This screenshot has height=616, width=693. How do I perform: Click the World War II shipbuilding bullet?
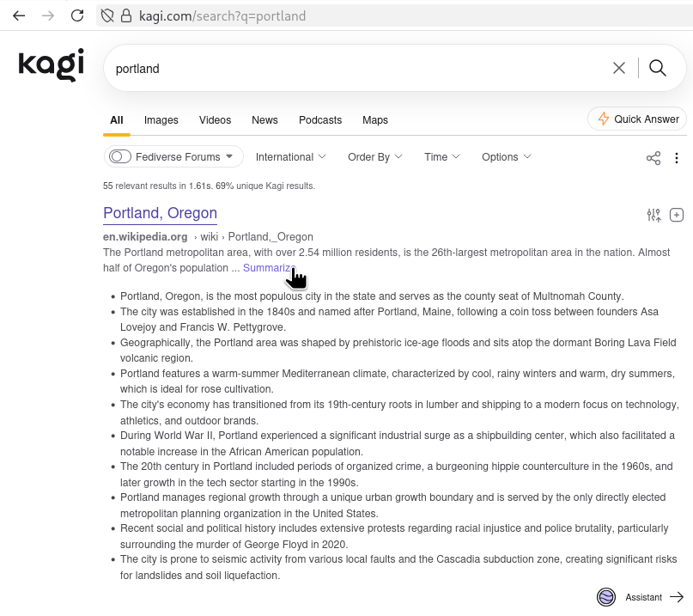(x=398, y=443)
